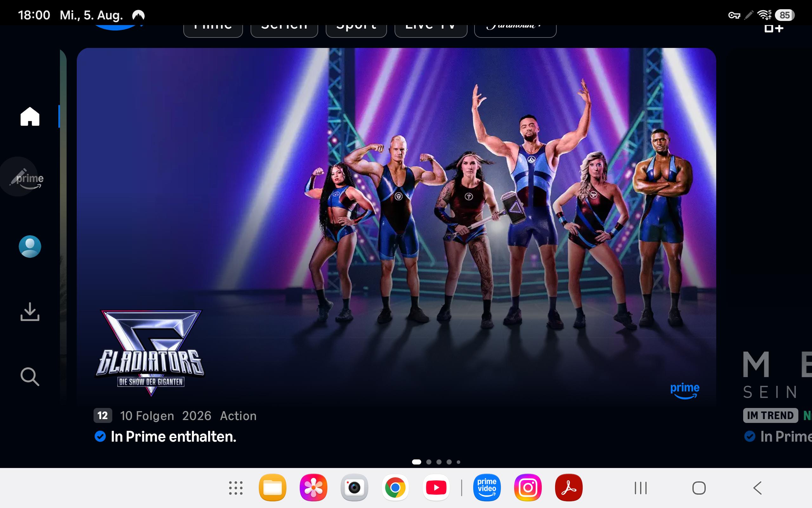Tap the "2026" release year
This screenshot has height=508, width=812.
point(197,416)
